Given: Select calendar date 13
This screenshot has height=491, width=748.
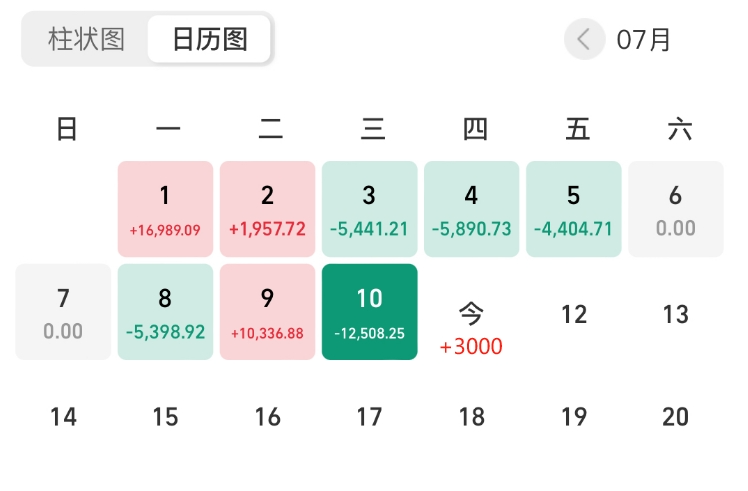Looking at the screenshot, I should [x=676, y=314].
